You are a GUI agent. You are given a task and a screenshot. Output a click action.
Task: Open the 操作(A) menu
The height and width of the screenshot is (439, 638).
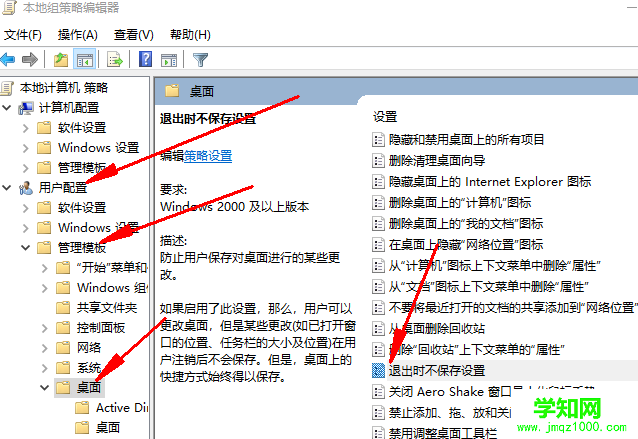point(78,35)
